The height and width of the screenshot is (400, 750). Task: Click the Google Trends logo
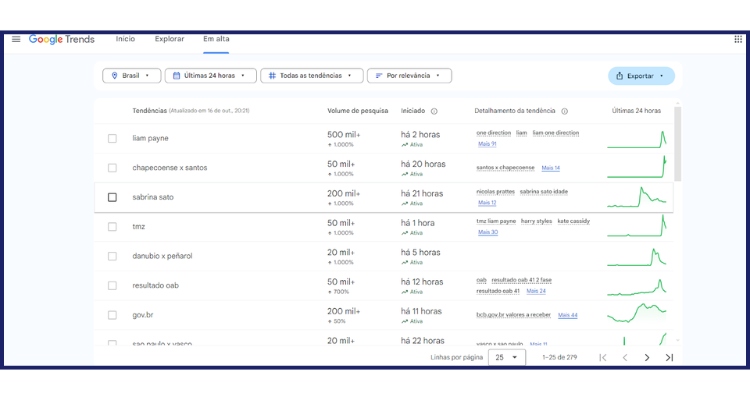pos(62,39)
